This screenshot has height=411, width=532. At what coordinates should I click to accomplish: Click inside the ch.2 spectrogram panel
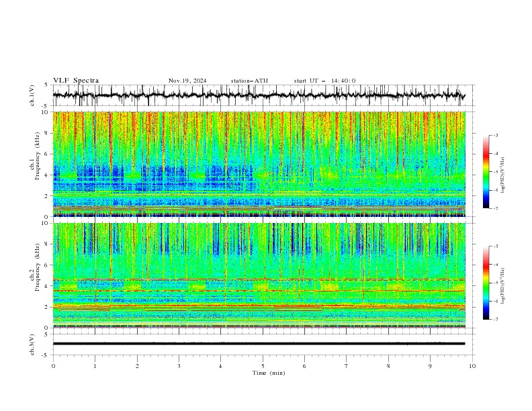pos(259,275)
